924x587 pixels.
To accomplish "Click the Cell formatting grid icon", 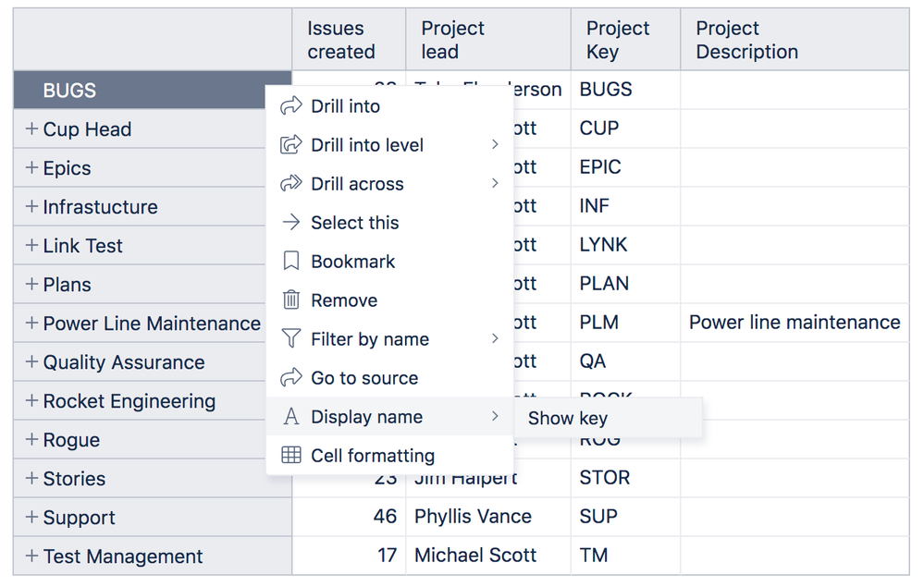I will point(291,456).
